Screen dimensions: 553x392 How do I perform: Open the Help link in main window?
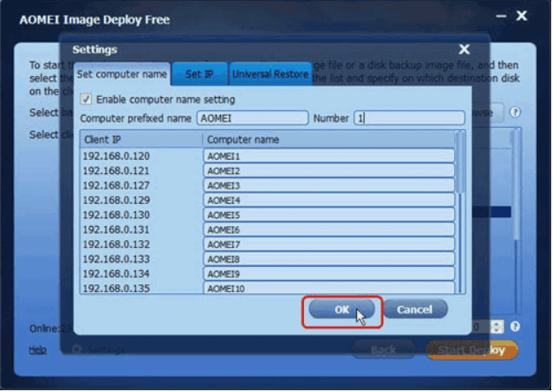(38, 350)
